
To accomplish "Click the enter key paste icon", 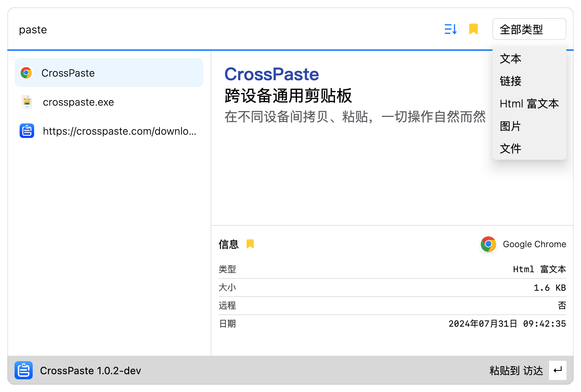I will (x=558, y=370).
